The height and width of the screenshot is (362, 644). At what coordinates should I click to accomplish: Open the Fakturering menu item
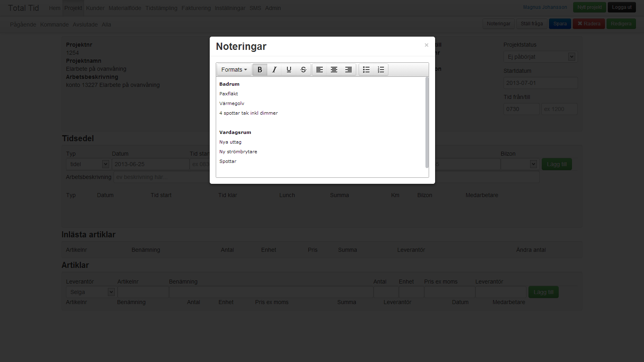coord(196,8)
